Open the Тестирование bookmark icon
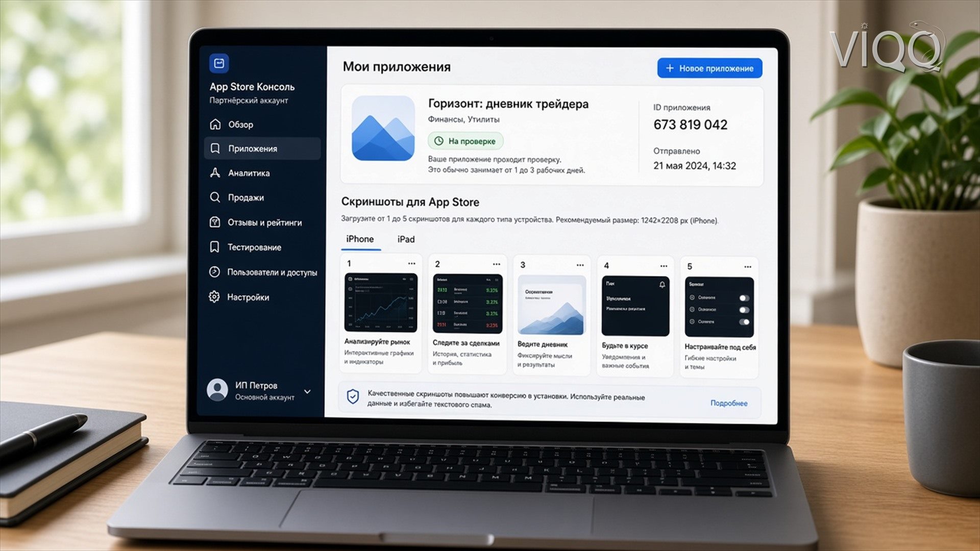This screenshot has height=551, width=980. (x=215, y=247)
